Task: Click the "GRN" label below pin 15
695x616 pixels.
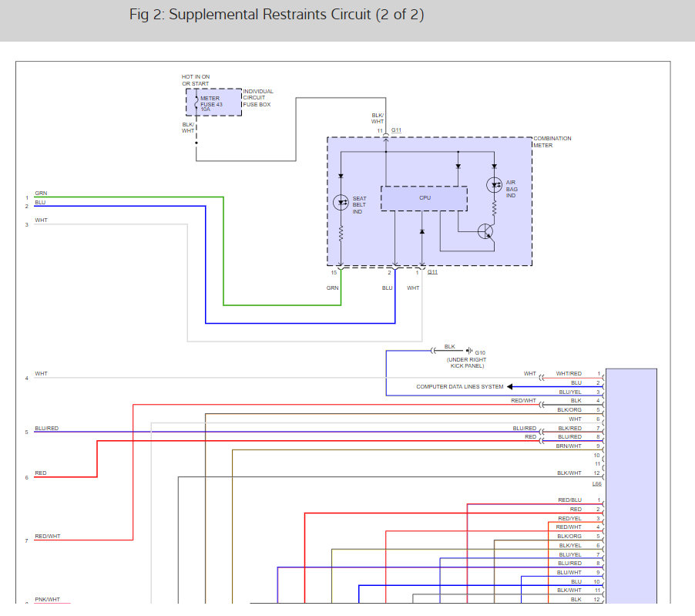Action: (x=332, y=288)
